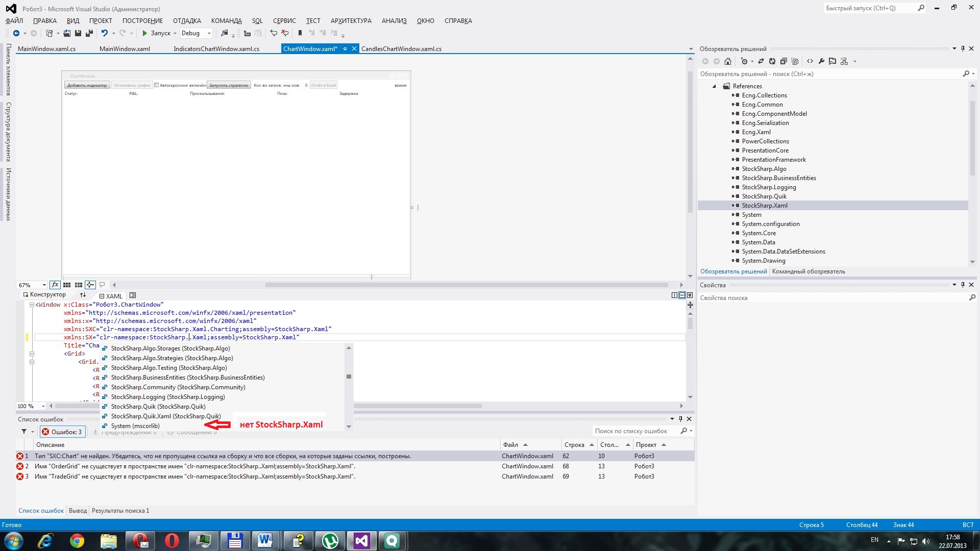Select the Конструктор designer view
Screen dimensions: 980x551
click(x=44, y=295)
